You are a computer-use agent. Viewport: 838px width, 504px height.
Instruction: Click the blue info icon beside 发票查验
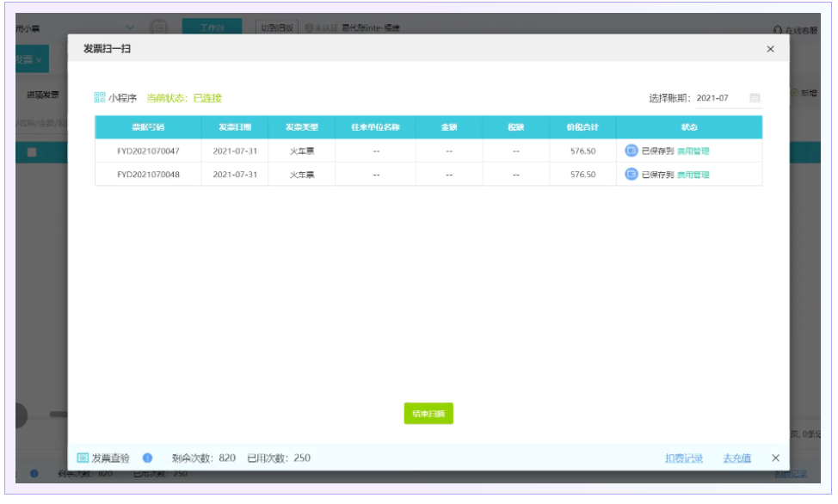click(147, 458)
